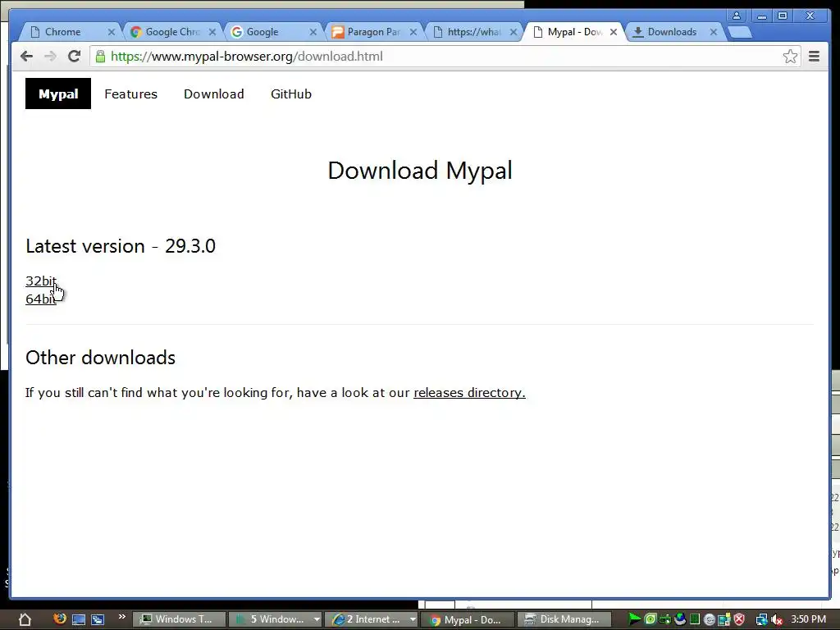Close the Downloads tab
Image resolution: width=840 pixels, height=630 pixels.
click(x=714, y=32)
